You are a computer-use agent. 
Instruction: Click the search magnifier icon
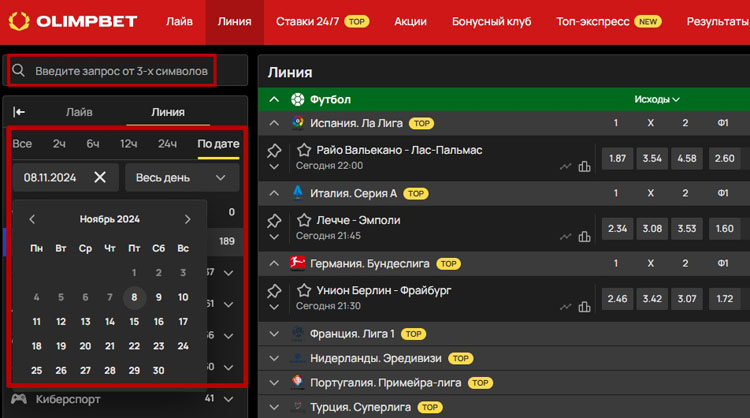tap(19, 70)
